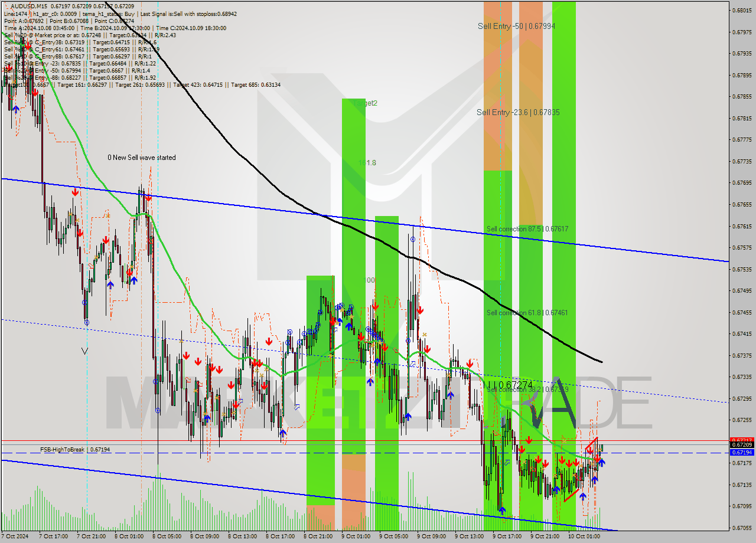The height and width of the screenshot is (543, 756).
Task: Click price axis value 0.67415
Action: point(742,333)
